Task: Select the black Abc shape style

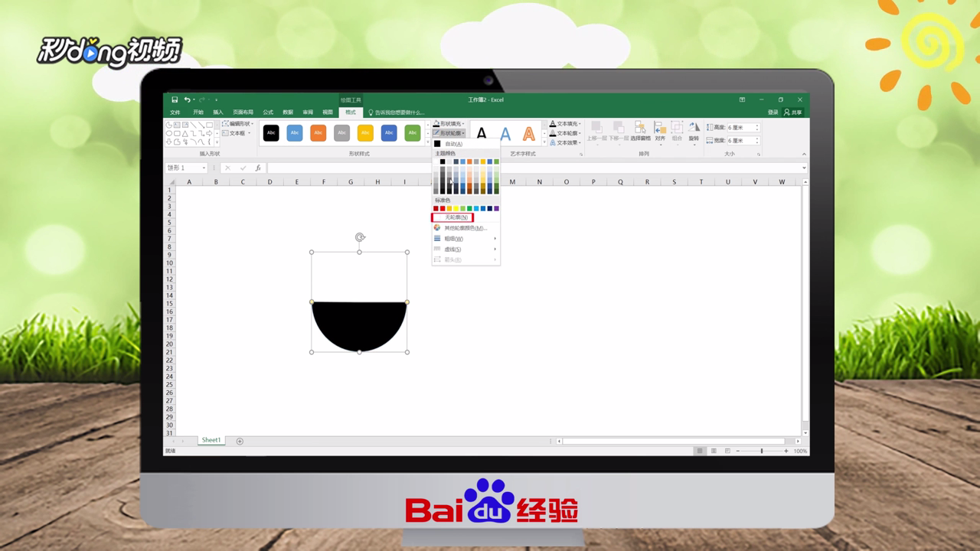Action: (x=271, y=132)
